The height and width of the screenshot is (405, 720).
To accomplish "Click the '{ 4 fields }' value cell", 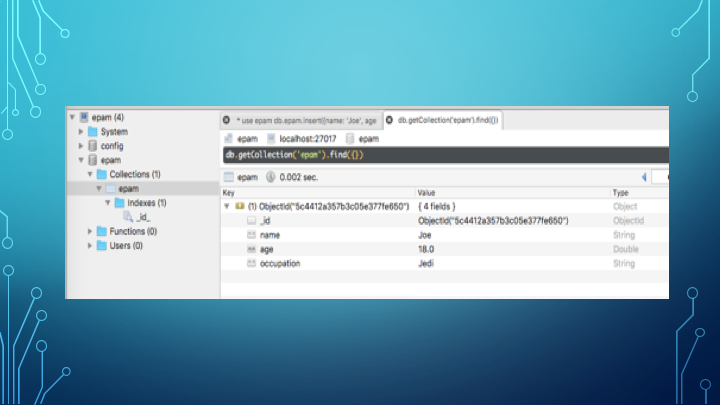I will coord(436,207).
